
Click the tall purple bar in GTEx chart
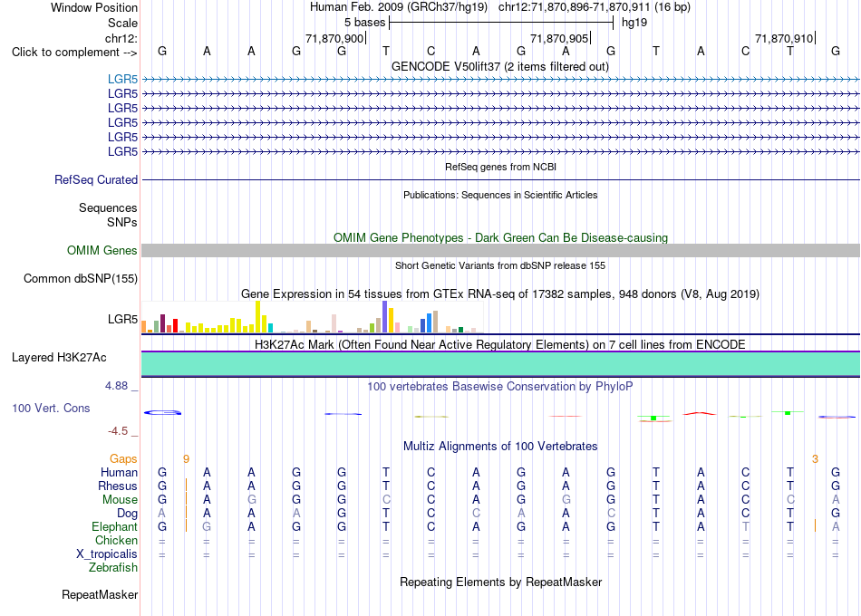[385, 317]
